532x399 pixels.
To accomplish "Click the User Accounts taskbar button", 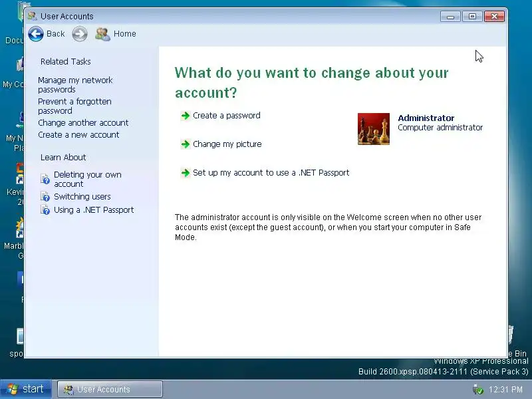I will [x=110, y=389].
